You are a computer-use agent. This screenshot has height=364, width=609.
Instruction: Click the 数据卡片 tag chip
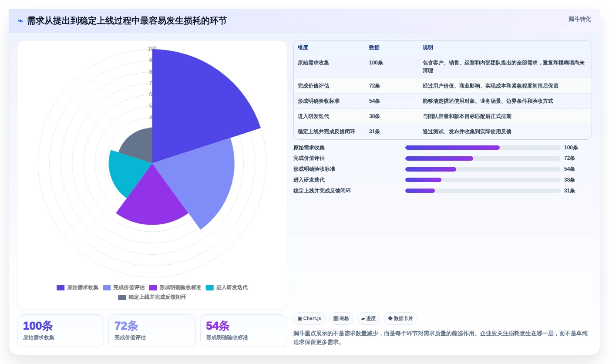tap(400, 318)
